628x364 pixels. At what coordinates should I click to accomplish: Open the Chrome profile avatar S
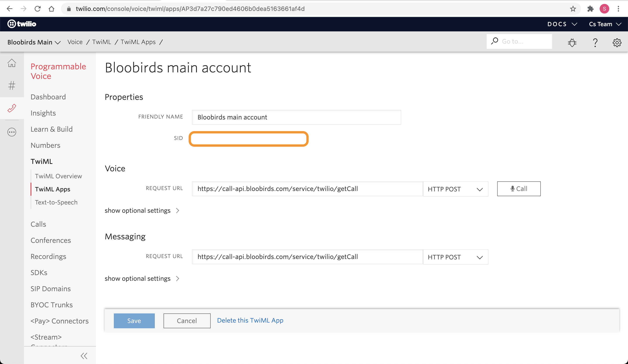coord(604,9)
